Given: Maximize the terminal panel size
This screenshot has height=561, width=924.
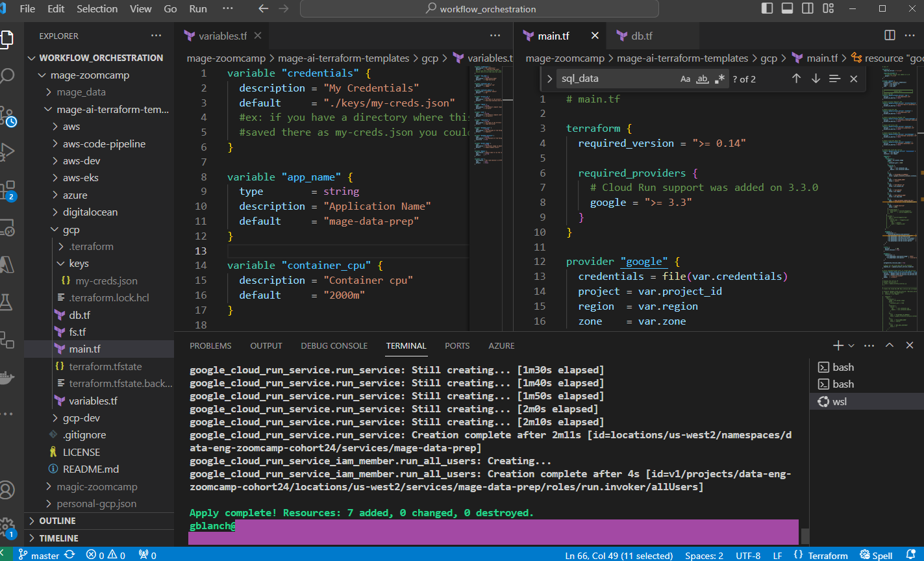Looking at the screenshot, I should 890,345.
